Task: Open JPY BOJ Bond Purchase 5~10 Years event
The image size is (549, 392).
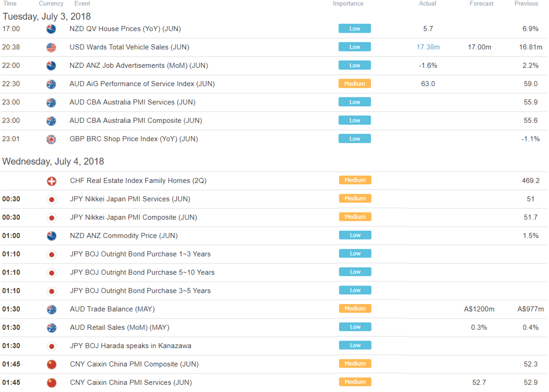Action: tap(142, 272)
